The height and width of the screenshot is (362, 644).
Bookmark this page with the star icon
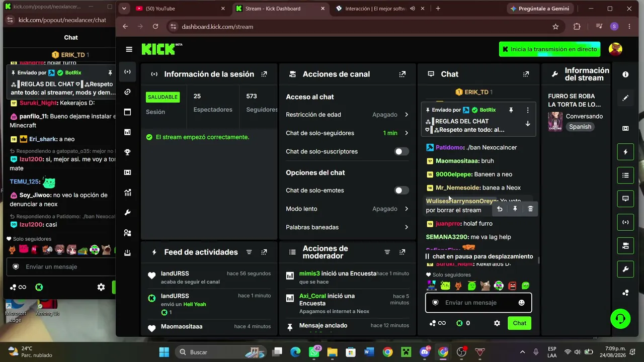pyautogui.click(x=555, y=27)
